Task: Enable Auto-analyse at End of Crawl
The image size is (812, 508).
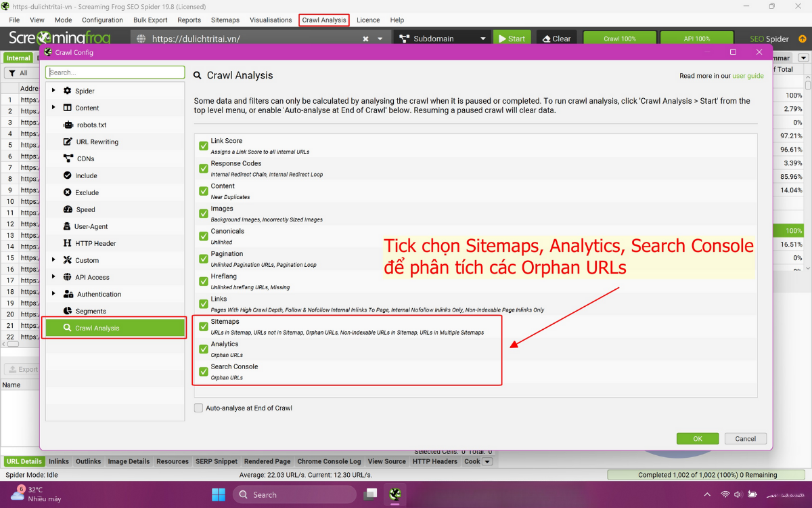Action: tap(199, 408)
